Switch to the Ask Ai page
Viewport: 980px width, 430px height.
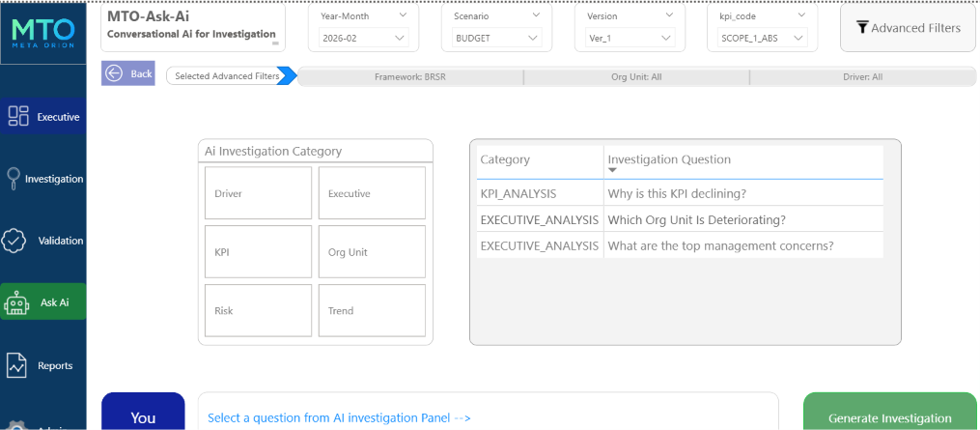43,301
